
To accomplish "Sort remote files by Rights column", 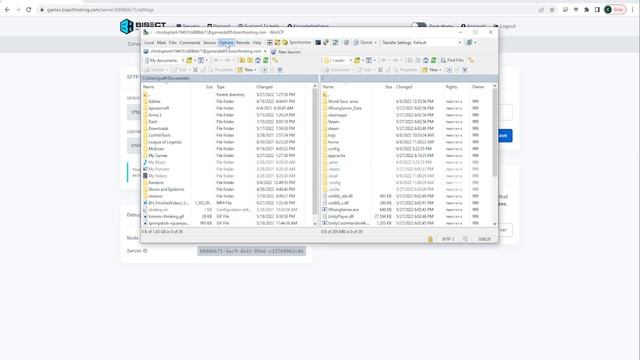I will (457, 87).
